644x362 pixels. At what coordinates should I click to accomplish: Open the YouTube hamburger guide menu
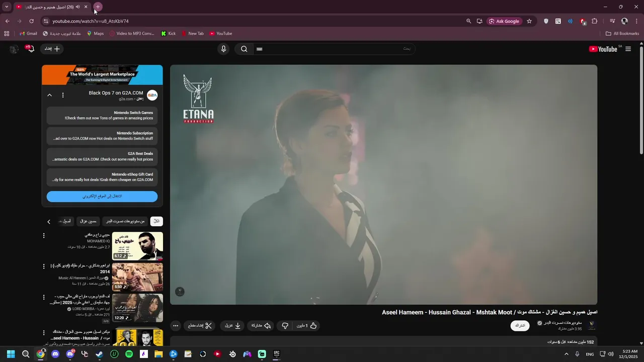[x=628, y=49]
